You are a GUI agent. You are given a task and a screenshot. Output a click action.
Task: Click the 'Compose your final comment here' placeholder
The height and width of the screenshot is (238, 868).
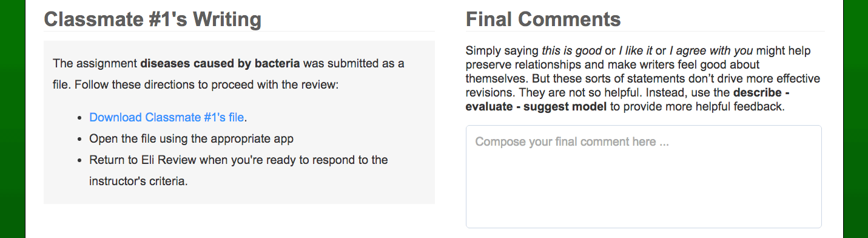tap(572, 142)
